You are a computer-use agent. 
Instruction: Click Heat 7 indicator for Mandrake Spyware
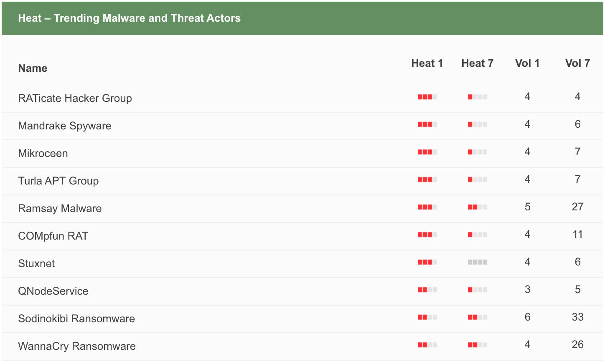[478, 124]
